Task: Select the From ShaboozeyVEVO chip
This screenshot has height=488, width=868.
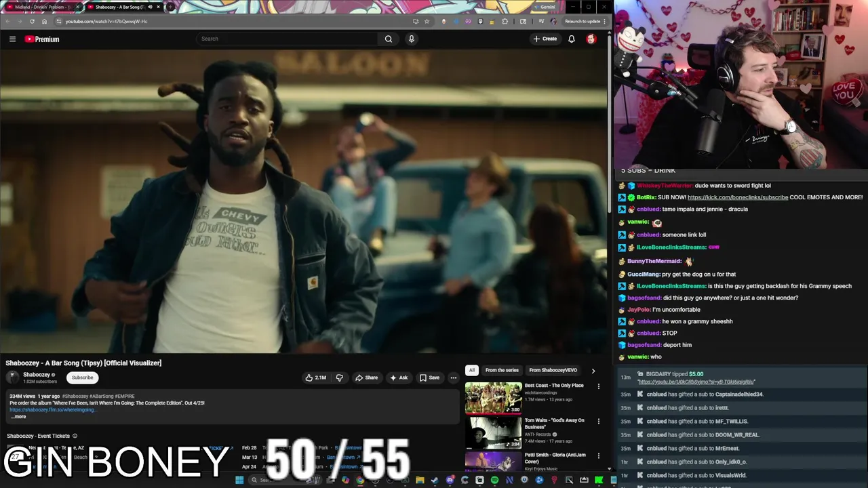Action: (553, 370)
